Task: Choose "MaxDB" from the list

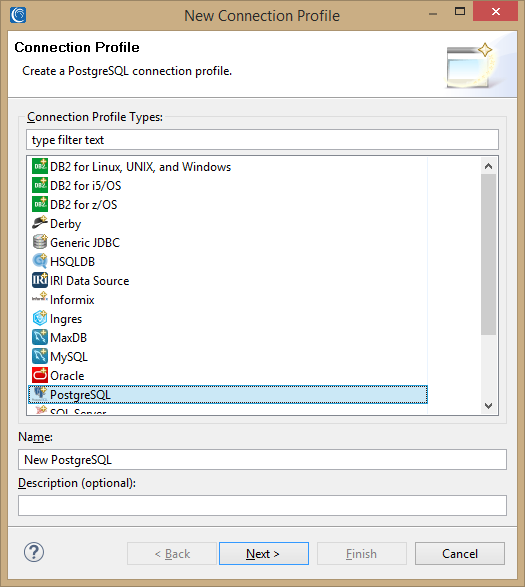Action: tap(69, 338)
